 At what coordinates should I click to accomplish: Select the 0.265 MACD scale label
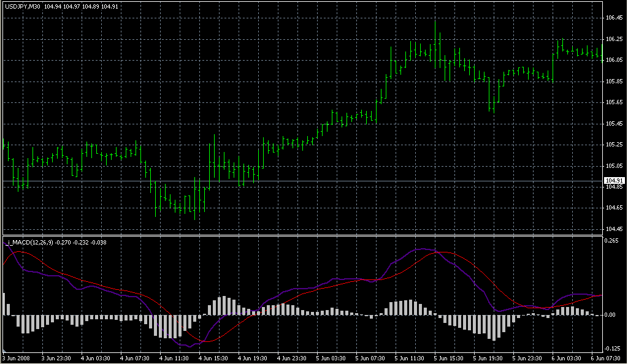pyautogui.click(x=611, y=241)
